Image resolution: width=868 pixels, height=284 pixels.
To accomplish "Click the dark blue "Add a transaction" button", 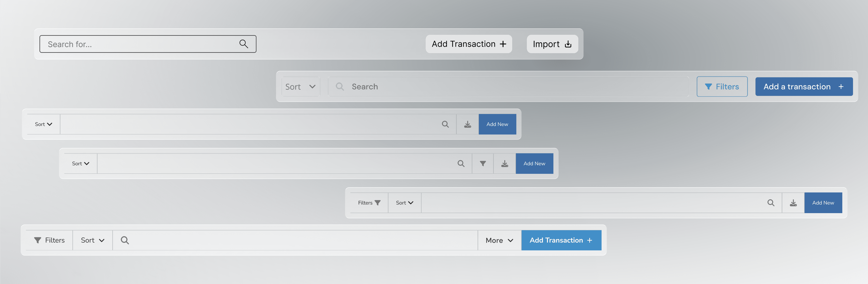I will pyautogui.click(x=804, y=87).
